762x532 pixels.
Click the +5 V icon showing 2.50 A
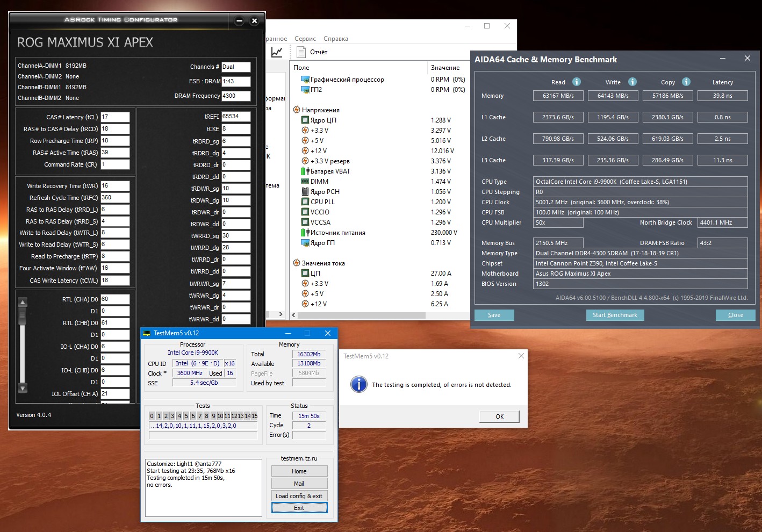click(305, 294)
